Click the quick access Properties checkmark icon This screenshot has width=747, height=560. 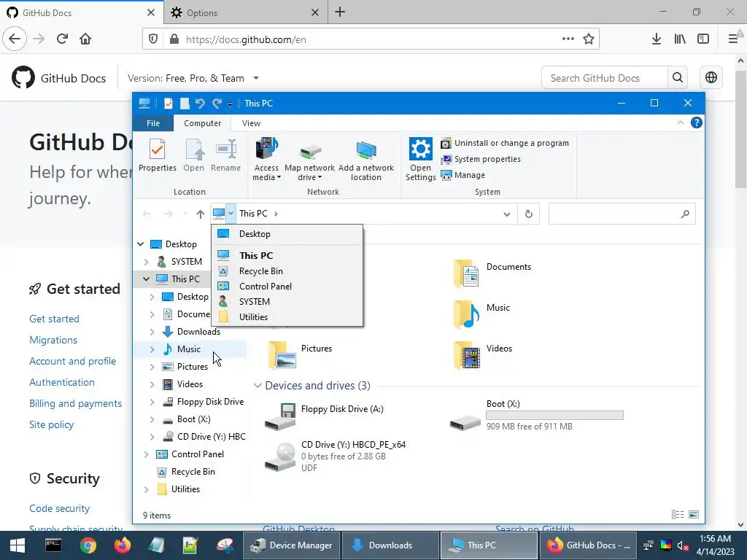(x=169, y=104)
